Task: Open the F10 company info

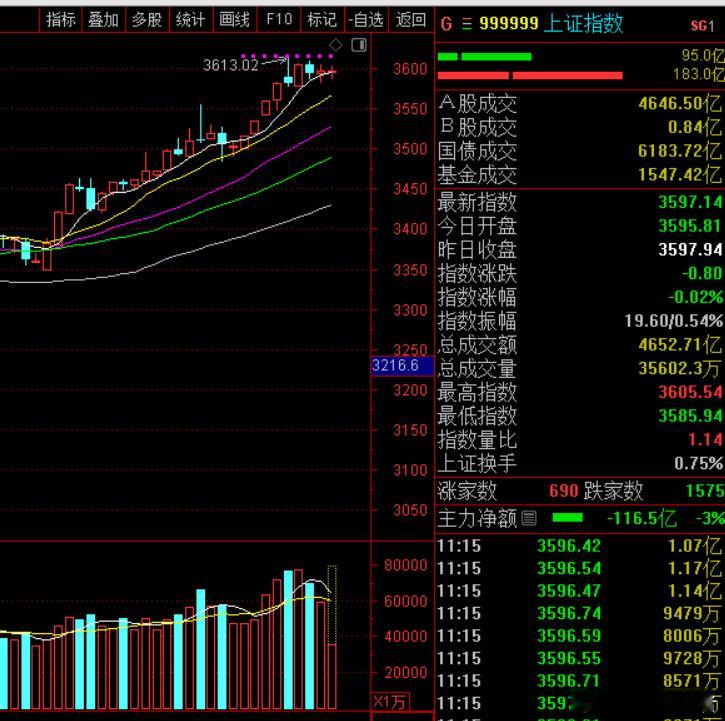Action: click(279, 20)
